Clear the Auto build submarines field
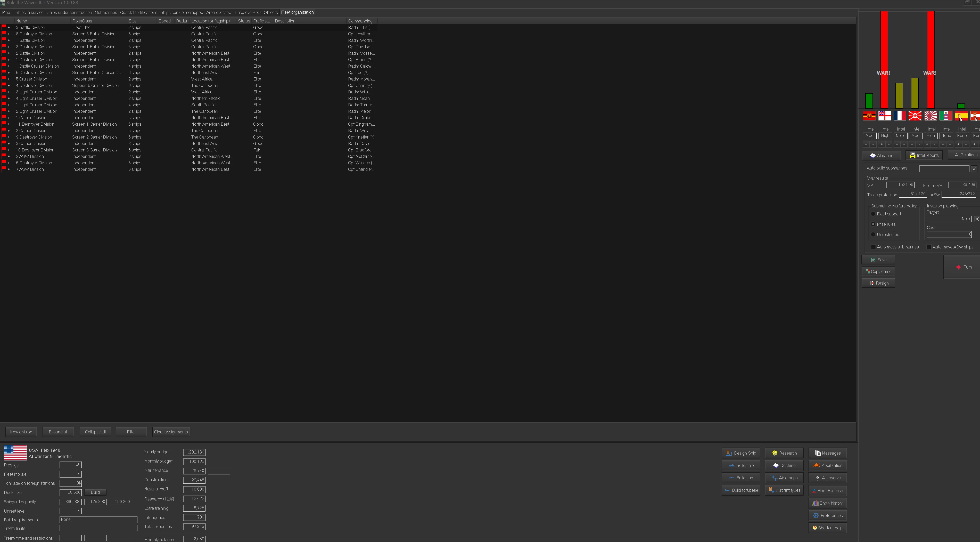Image resolution: width=980 pixels, height=542 pixels. click(x=974, y=168)
